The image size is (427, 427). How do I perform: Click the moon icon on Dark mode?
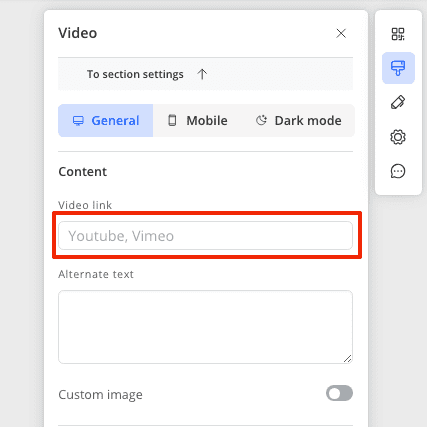261,120
